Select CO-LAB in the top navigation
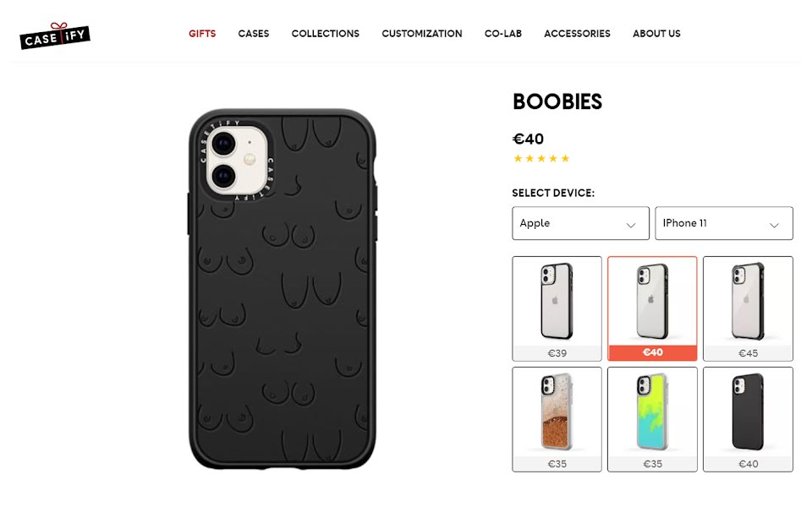The image size is (812, 529). click(x=503, y=34)
